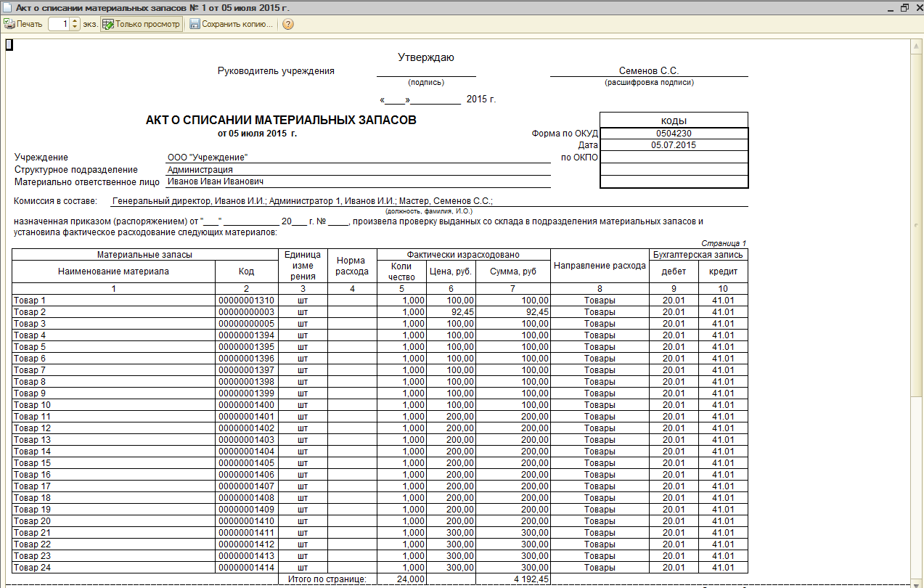This screenshot has height=588, width=924.
Task: Click code cell 00000001310
Action: click(x=247, y=301)
